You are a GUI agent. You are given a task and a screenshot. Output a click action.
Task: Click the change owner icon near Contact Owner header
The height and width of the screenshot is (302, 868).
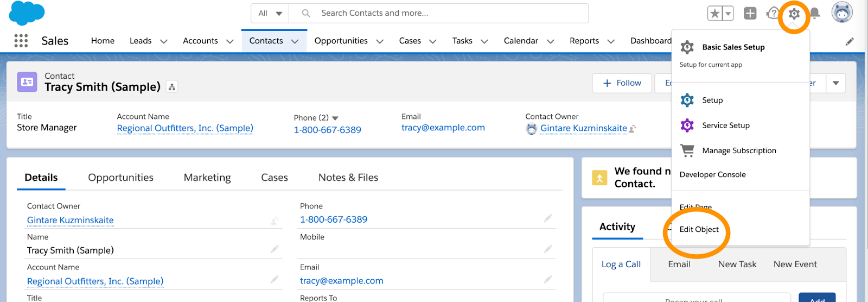[633, 129]
